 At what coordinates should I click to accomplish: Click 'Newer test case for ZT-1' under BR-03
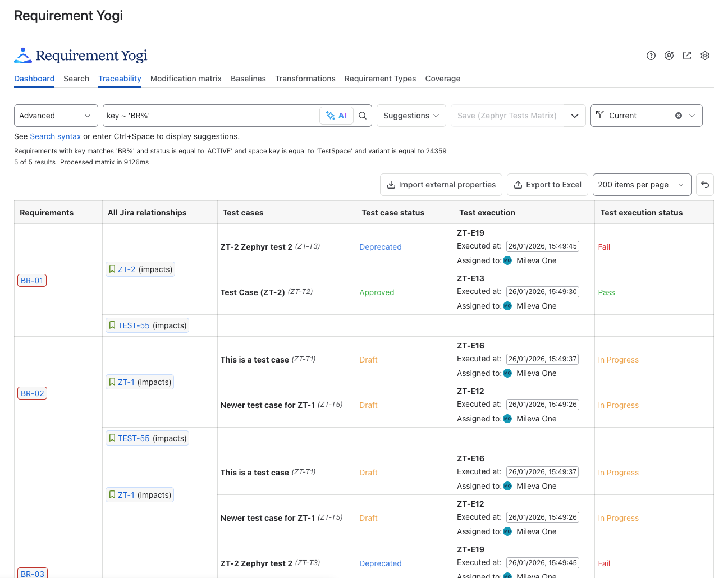pyautogui.click(x=268, y=518)
